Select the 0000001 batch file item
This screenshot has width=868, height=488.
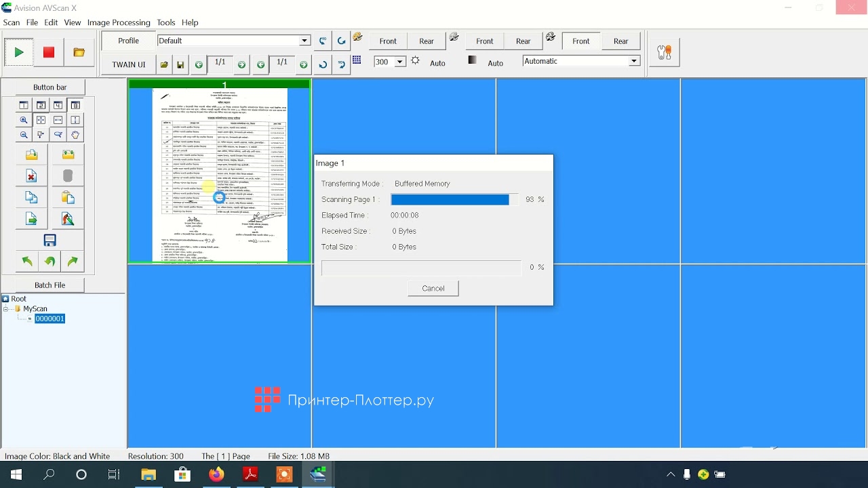pyautogui.click(x=50, y=319)
